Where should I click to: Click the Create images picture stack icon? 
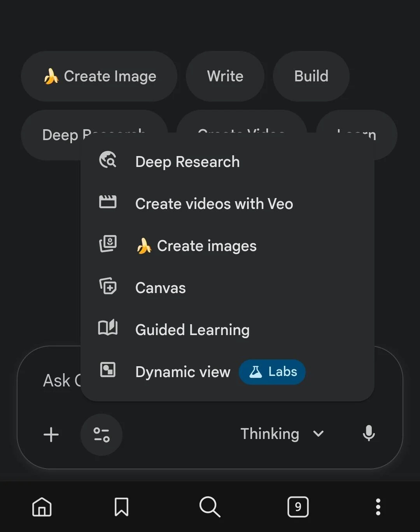point(108,244)
